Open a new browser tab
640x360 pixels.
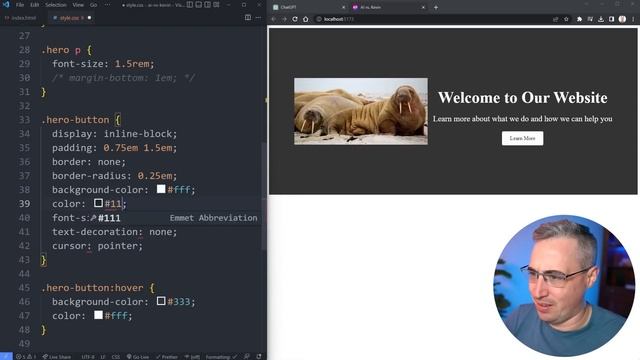coord(436,7)
